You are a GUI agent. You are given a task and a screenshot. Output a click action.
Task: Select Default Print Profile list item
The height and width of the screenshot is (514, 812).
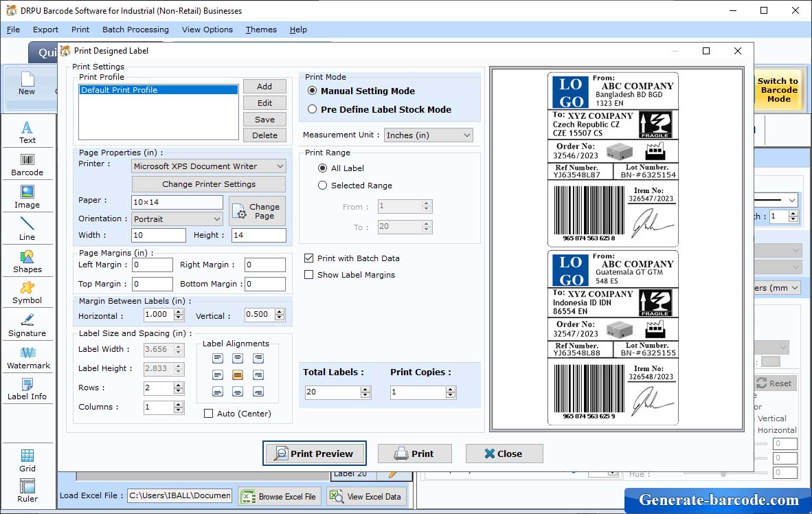point(159,89)
